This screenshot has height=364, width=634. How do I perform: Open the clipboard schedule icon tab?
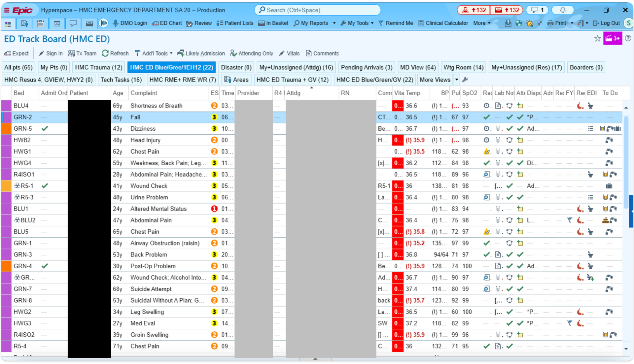click(x=41, y=23)
